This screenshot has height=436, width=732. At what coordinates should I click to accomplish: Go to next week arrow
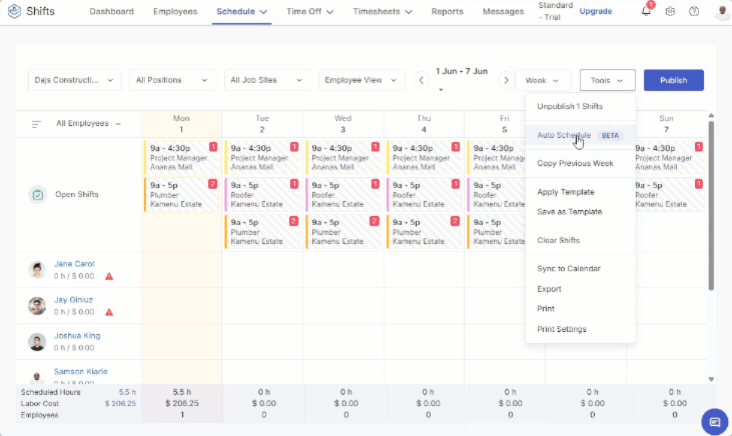coord(506,80)
